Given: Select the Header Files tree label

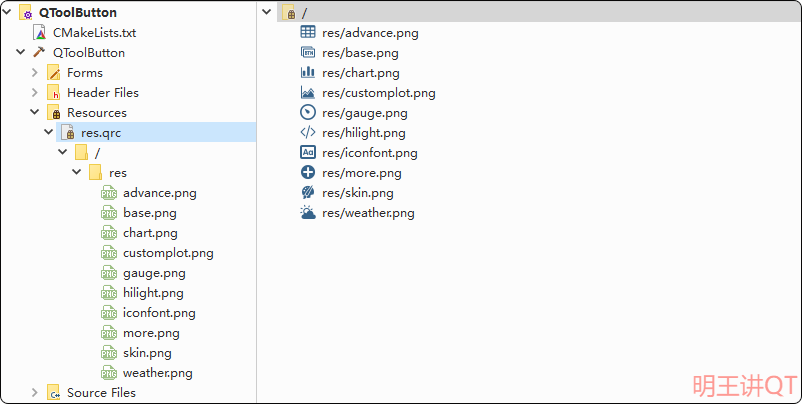Looking at the screenshot, I should point(103,93).
